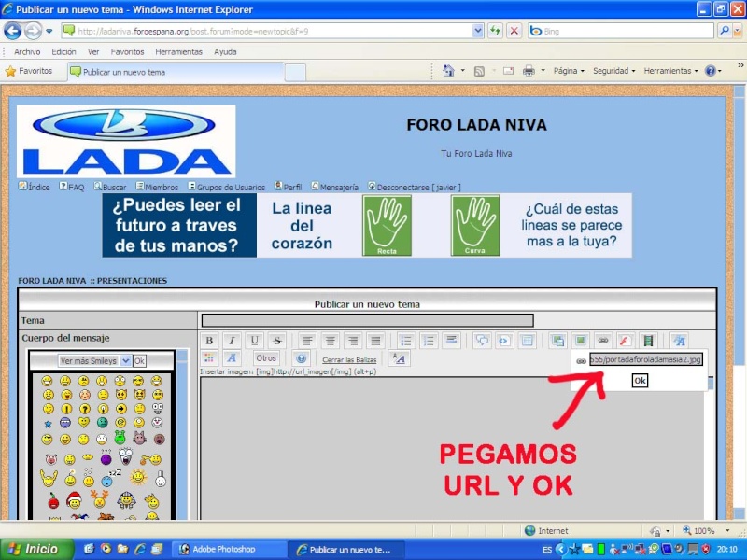Click the Favoritos star button

pyautogui.click(x=29, y=71)
